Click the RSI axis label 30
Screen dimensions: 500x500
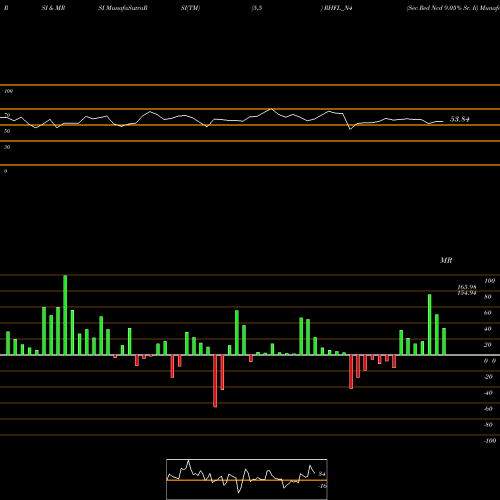point(7,147)
